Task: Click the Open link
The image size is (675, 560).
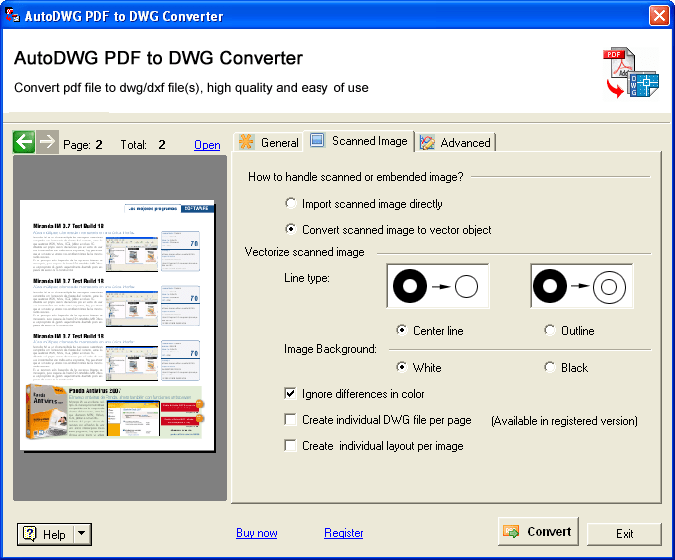Action: [x=207, y=145]
